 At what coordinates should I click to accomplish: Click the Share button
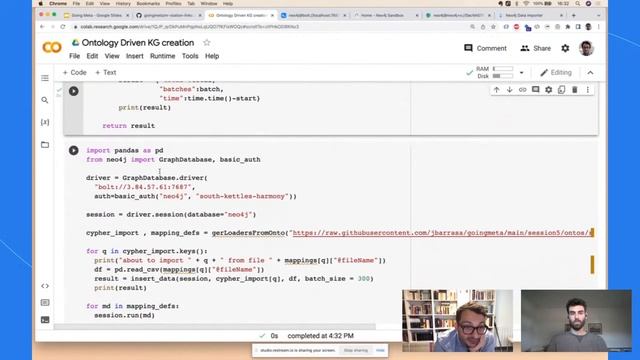pyautogui.click(x=536, y=48)
